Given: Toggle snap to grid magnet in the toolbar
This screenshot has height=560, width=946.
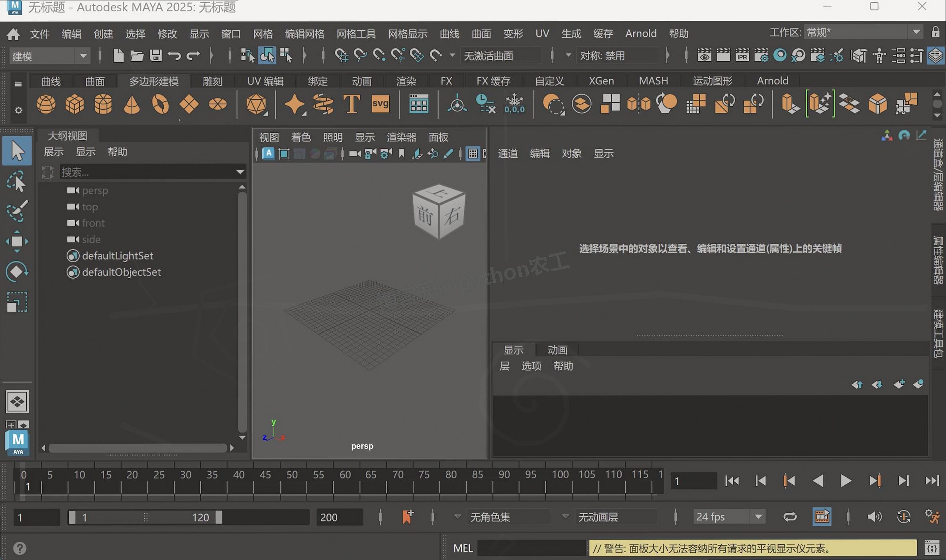Looking at the screenshot, I should tap(342, 55).
